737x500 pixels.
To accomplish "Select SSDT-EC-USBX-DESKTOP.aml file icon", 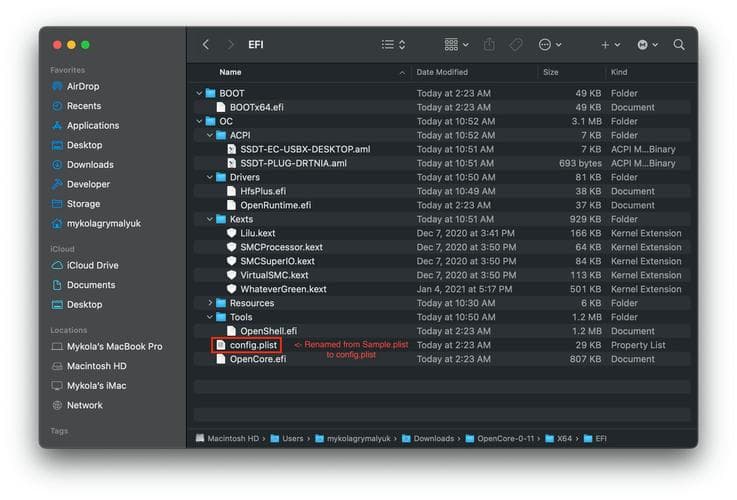I will click(x=231, y=149).
